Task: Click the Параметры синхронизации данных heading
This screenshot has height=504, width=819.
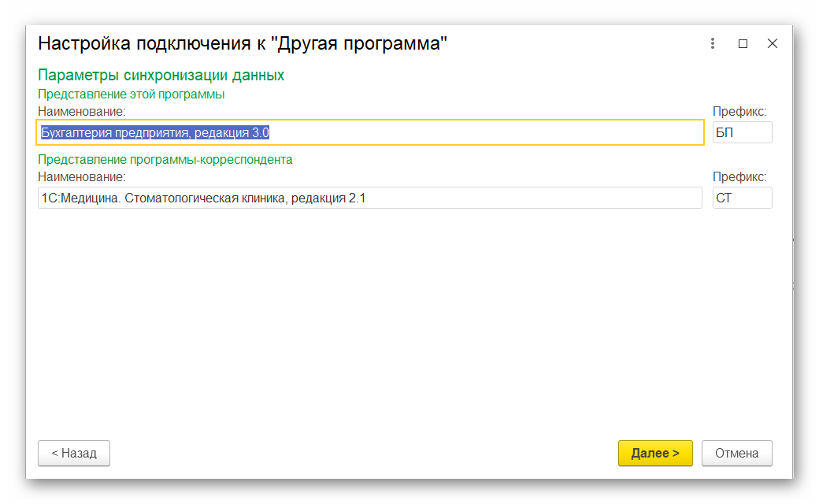Action: pos(161,76)
